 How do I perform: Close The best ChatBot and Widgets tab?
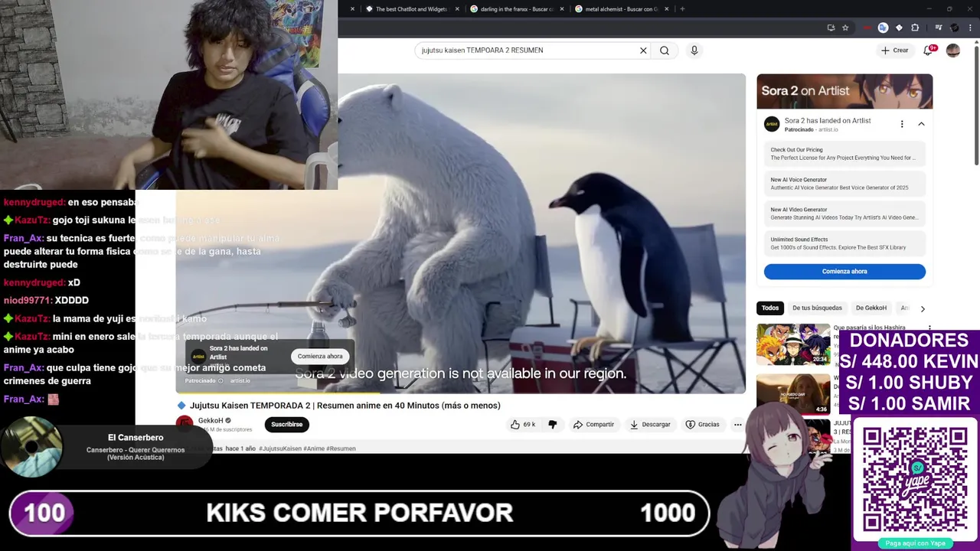point(457,9)
